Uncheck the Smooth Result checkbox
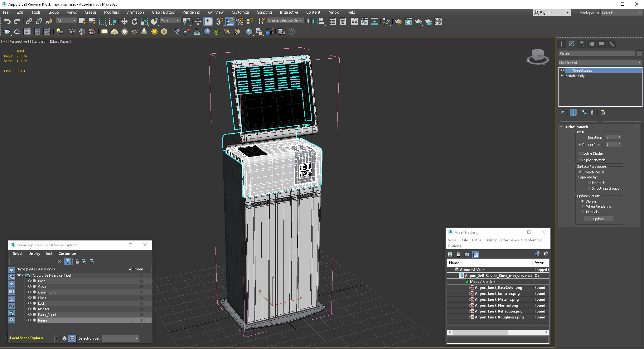 pyautogui.click(x=580, y=172)
